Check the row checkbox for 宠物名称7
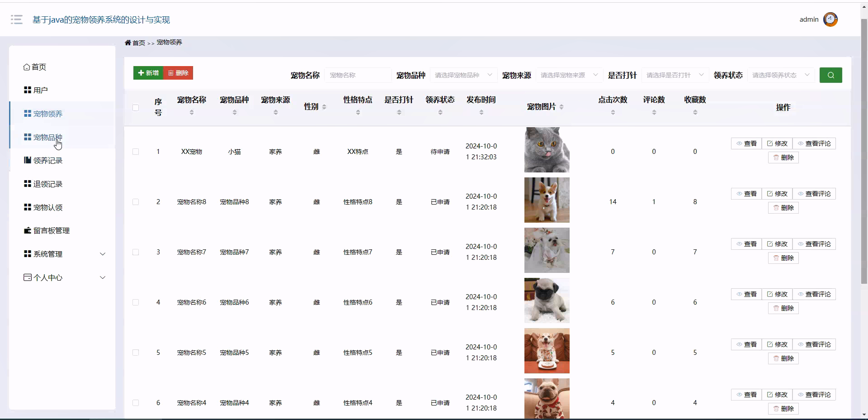The height and width of the screenshot is (420, 868). coord(136,252)
